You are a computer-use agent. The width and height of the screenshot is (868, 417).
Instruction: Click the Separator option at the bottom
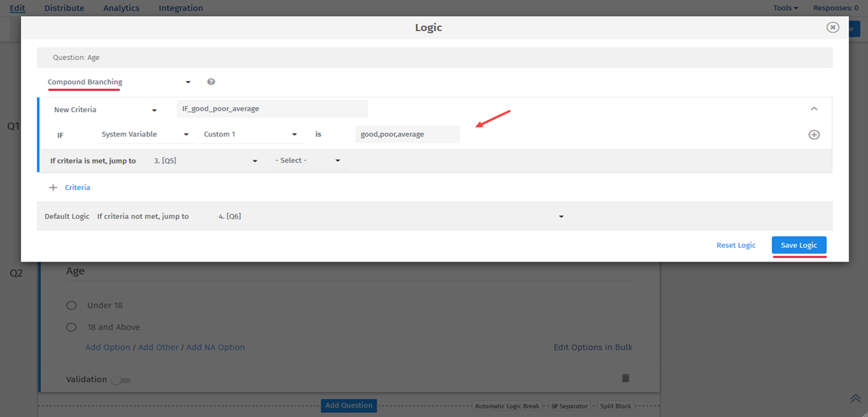[568, 405]
